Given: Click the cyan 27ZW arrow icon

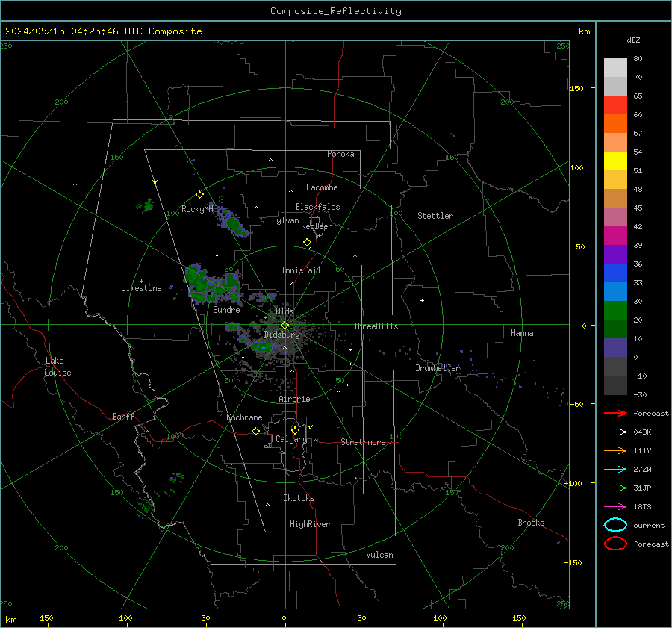Looking at the screenshot, I should [x=615, y=470].
